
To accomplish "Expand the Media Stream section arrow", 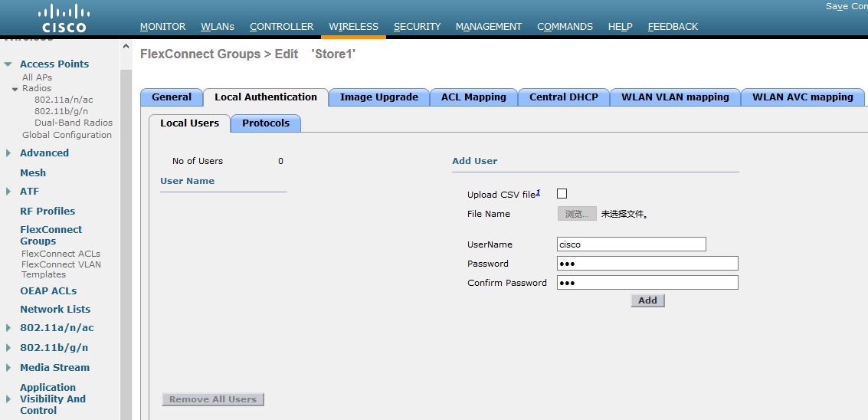I will tap(8, 368).
